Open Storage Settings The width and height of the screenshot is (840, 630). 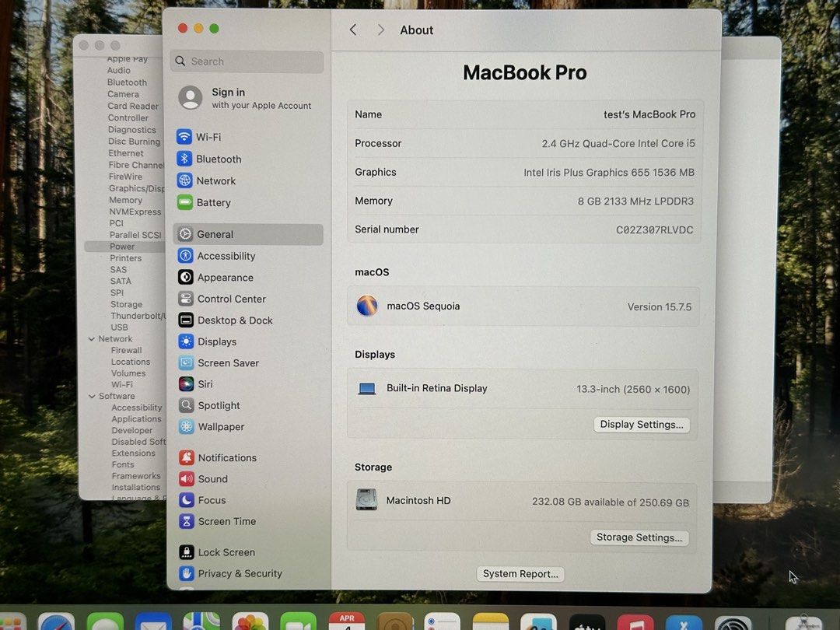coord(639,537)
